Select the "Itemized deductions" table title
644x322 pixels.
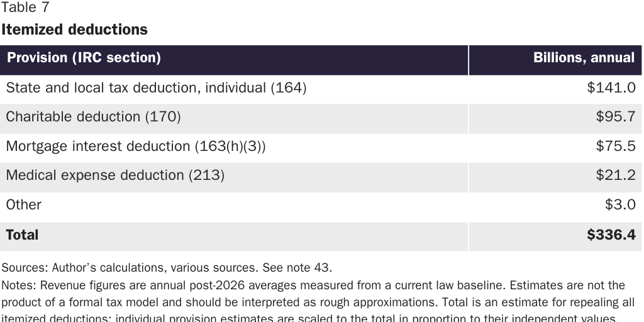(74, 30)
